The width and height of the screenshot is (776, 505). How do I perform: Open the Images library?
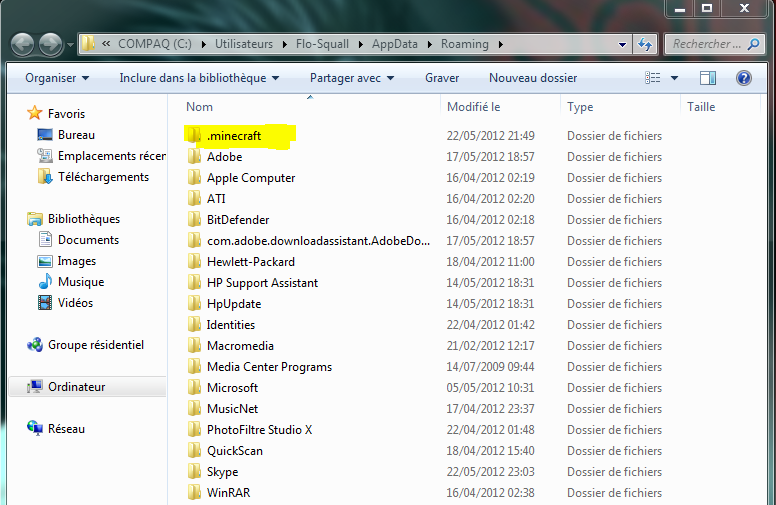(77, 261)
